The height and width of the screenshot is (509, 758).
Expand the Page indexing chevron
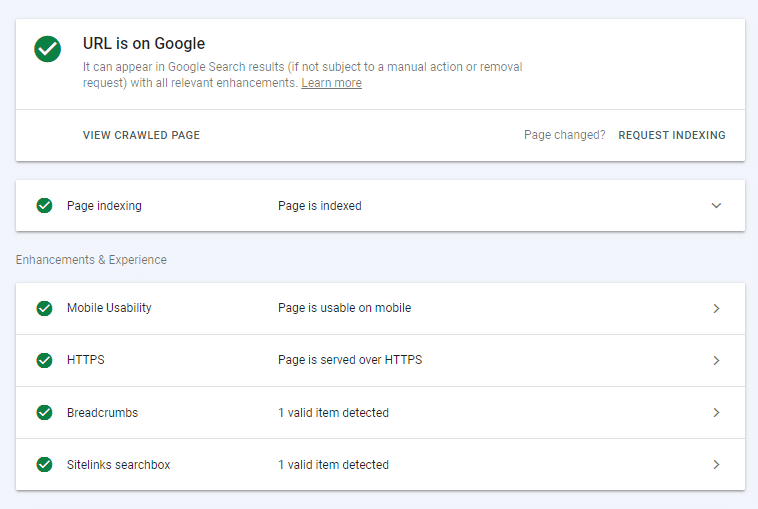(x=716, y=206)
